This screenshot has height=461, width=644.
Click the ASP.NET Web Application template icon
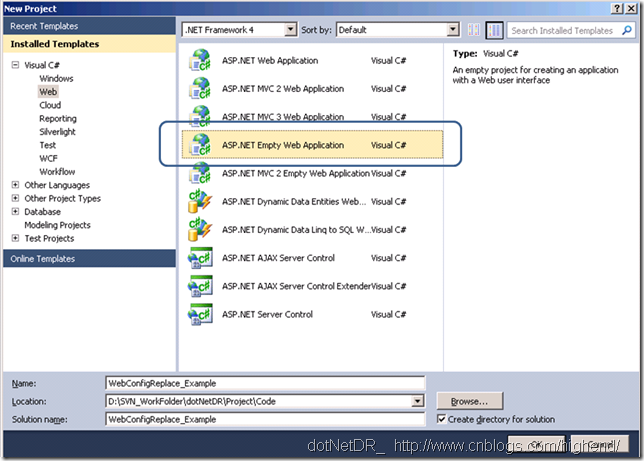(x=200, y=60)
